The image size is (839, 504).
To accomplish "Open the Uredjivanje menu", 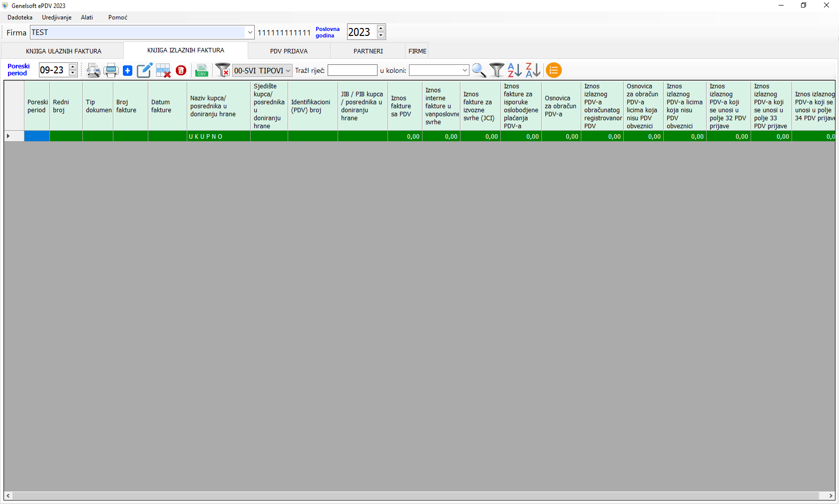I will [x=57, y=17].
